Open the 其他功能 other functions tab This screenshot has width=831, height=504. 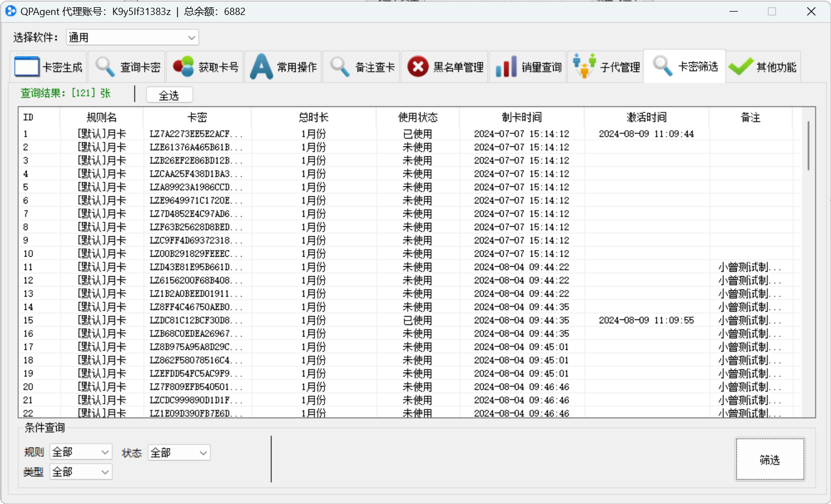pyautogui.click(x=763, y=66)
